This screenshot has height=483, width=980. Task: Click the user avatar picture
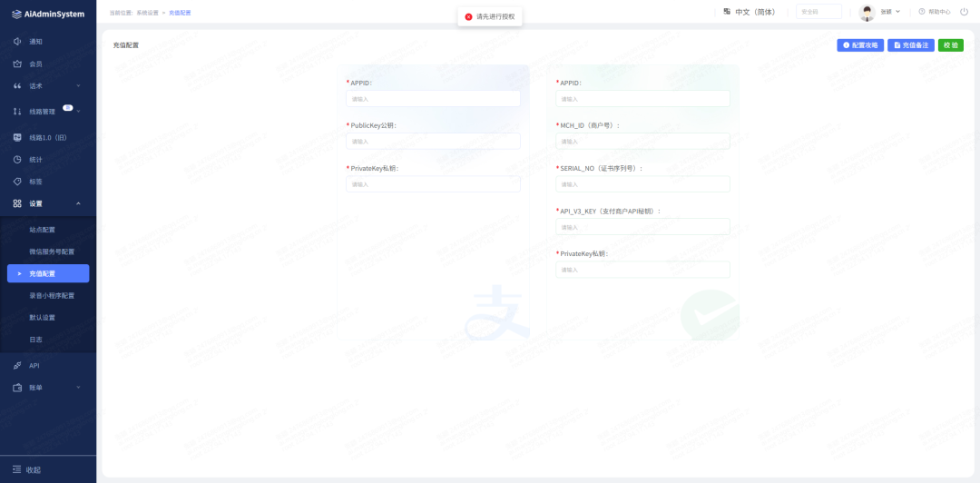tap(867, 12)
